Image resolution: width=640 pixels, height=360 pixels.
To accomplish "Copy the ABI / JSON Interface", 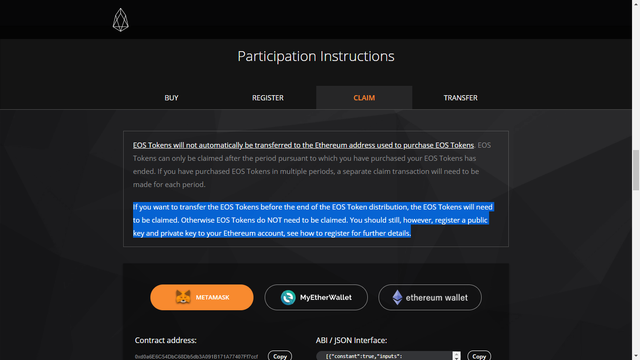I will pyautogui.click(x=479, y=356).
